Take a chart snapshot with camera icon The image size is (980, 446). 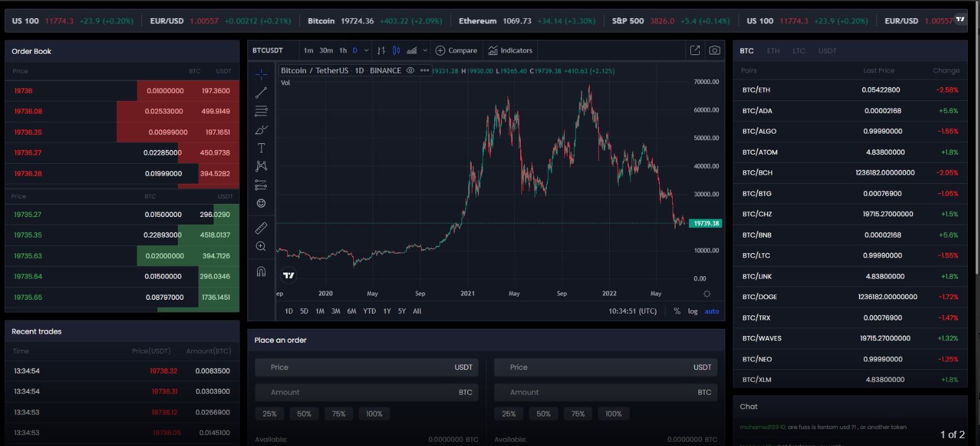714,51
